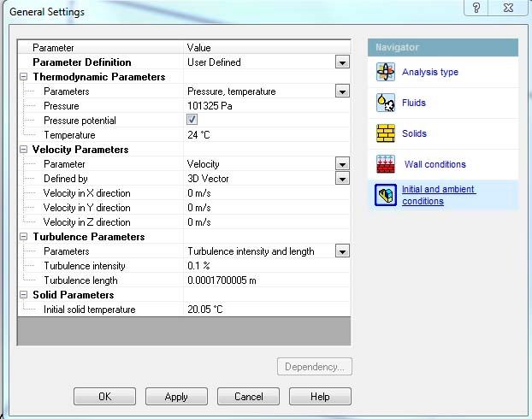Edit the Velocity in X direction value

click(267, 193)
